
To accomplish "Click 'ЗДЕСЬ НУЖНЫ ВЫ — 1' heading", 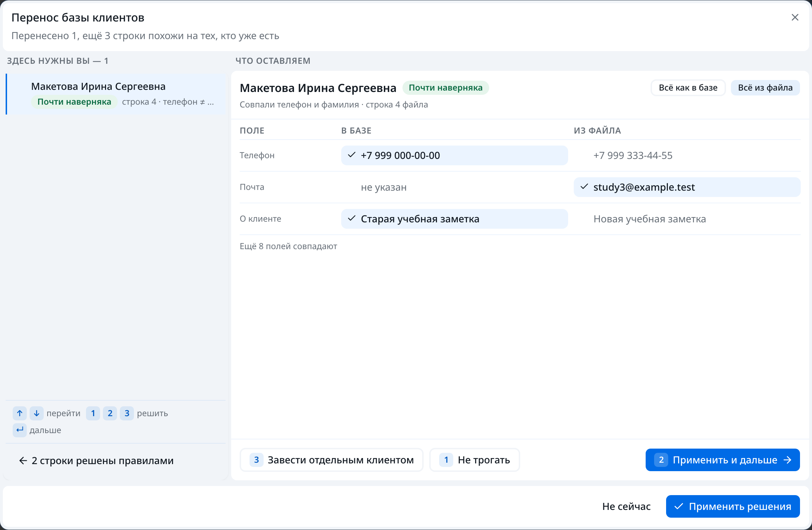I will (x=58, y=61).
